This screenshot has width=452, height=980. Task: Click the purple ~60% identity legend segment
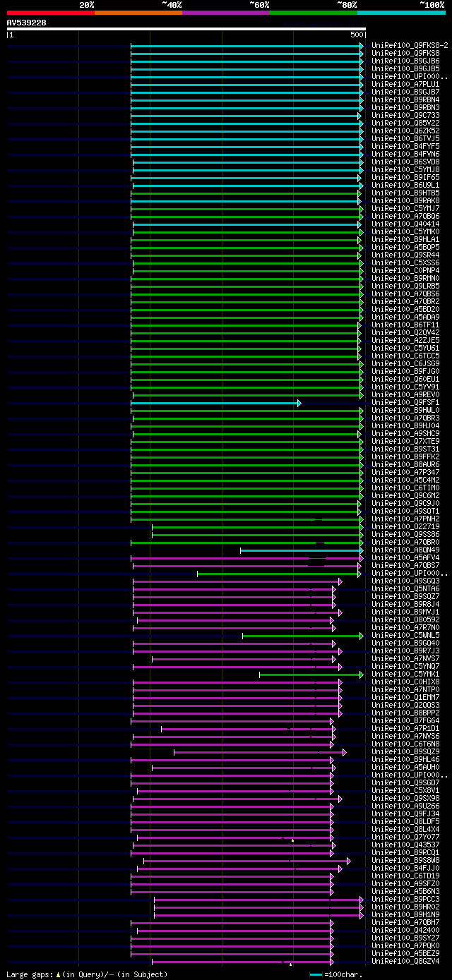(226, 13)
